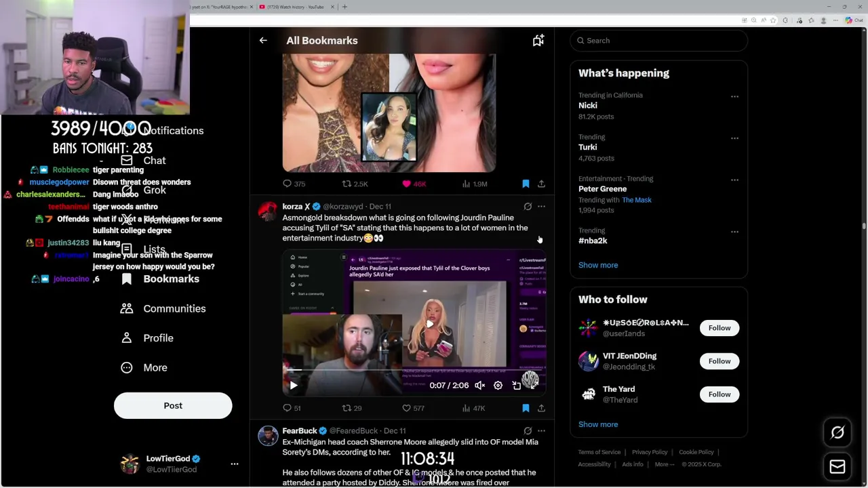
Task: Open more options for Nicki trend
Action: point(734,96)
